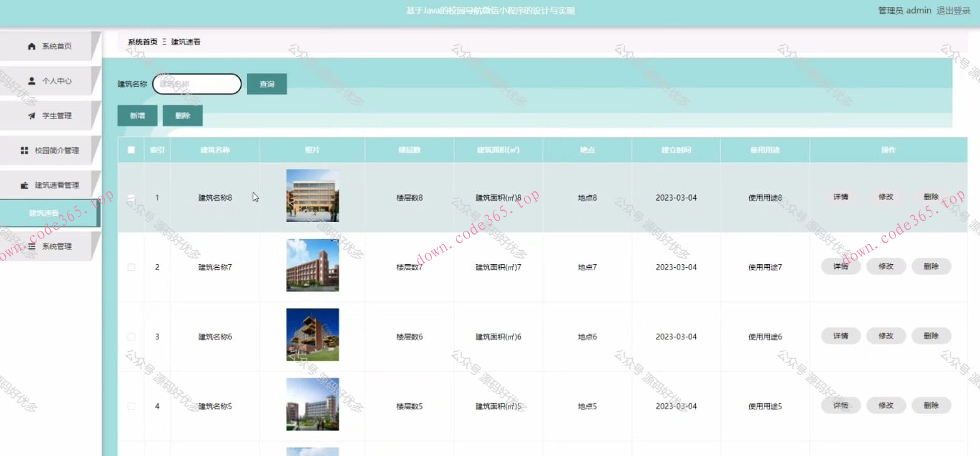Click the person icon for 个人中心
The height and width of the screenshot is (456, 980).
coord(32,81)
